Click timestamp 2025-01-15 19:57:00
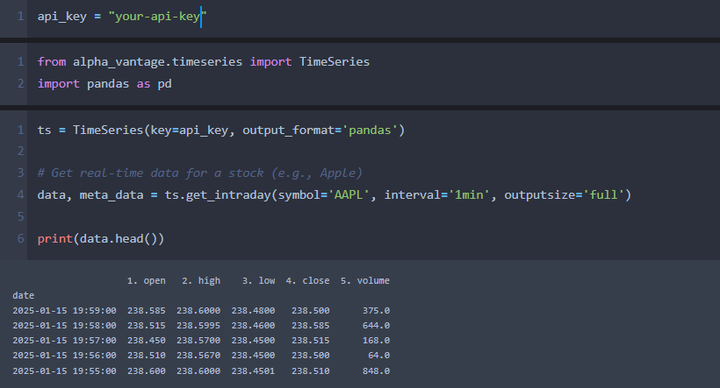The image size is (720, 388). [64, 341]
